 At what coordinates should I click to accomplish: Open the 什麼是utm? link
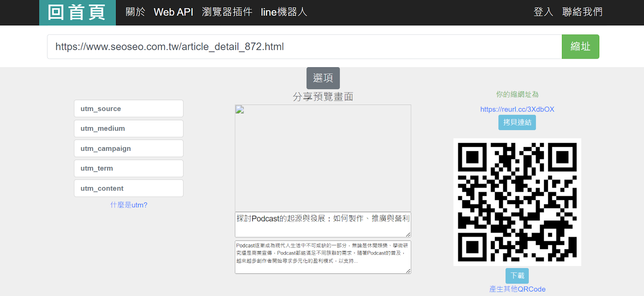pos(129,205)
